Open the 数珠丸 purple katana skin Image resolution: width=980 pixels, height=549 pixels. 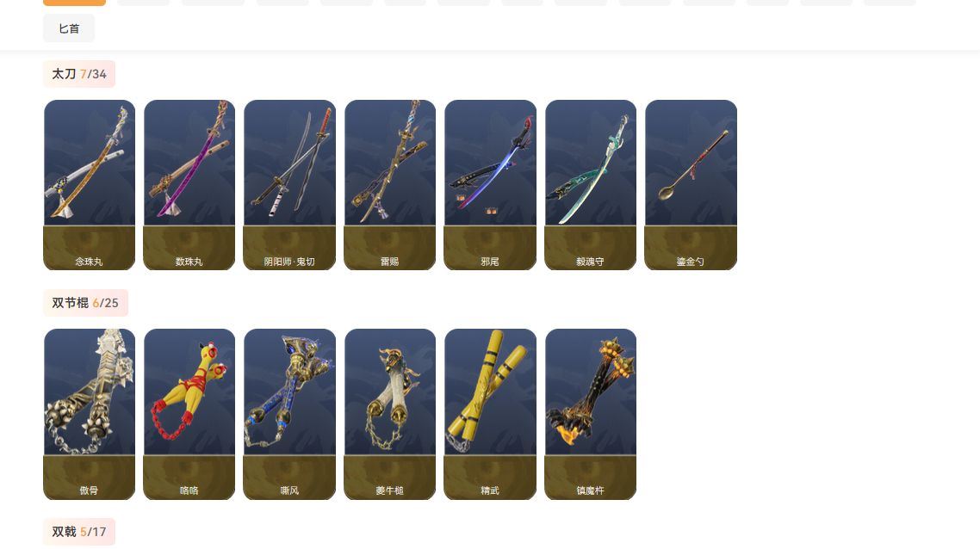coord(189,185)
